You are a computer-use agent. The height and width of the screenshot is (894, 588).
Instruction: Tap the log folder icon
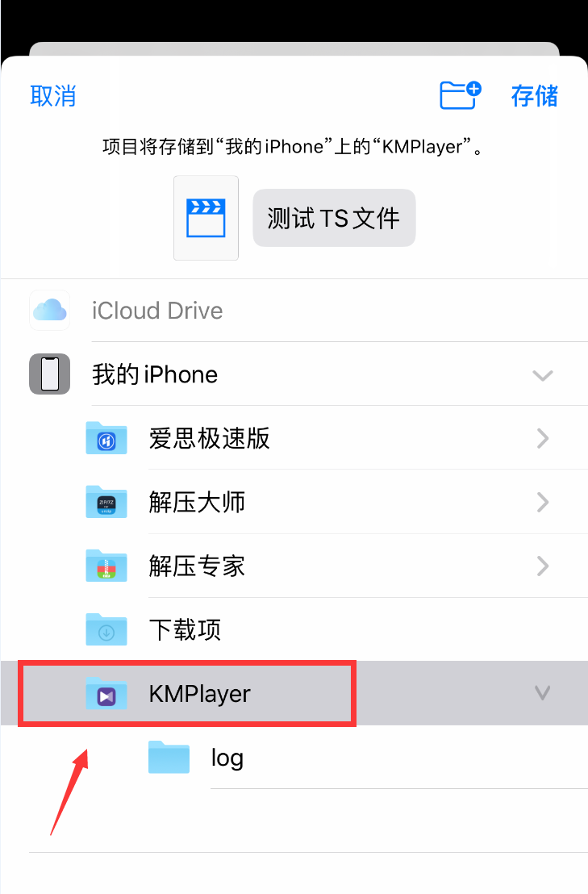[169, 757]
